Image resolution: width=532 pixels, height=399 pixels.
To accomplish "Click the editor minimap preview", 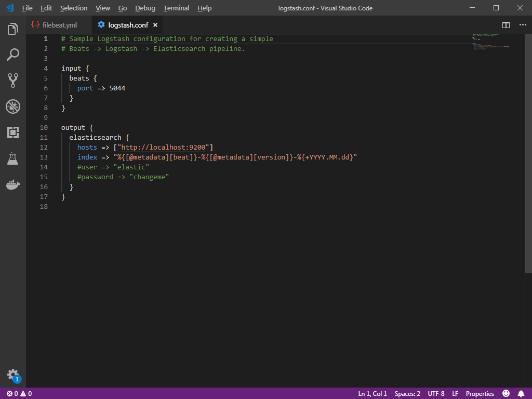I will point(490,42).
